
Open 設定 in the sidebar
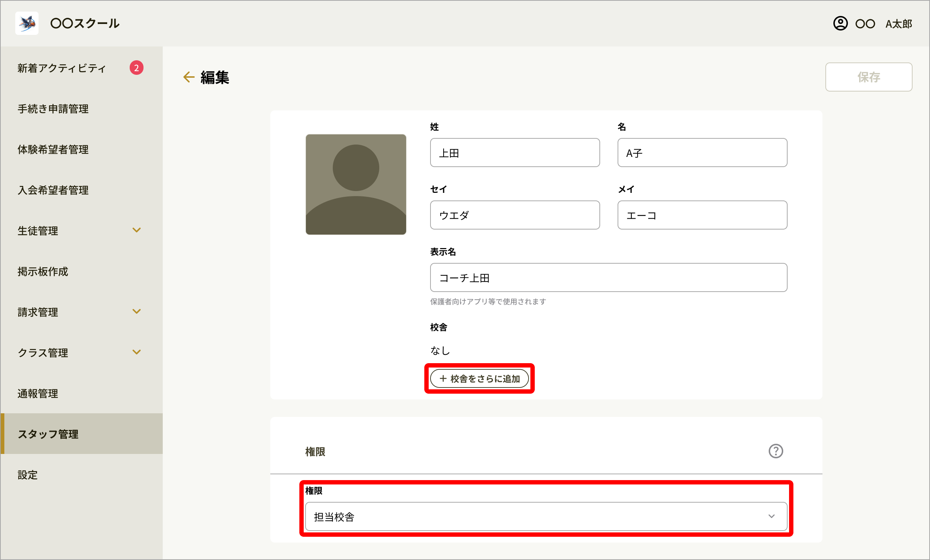[x=81, y=474]
